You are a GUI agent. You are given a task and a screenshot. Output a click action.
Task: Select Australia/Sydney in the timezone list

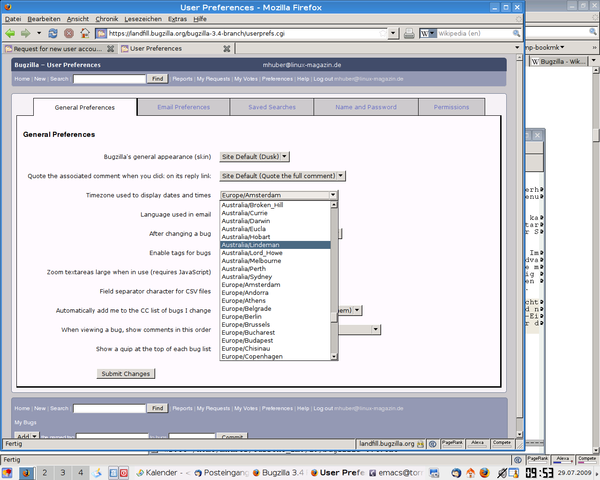coord(275,277)
